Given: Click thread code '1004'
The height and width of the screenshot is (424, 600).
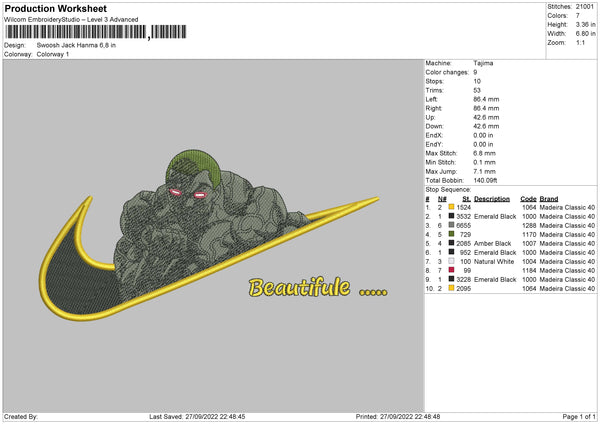Looking at the screenshot, I should pos(529,262).
